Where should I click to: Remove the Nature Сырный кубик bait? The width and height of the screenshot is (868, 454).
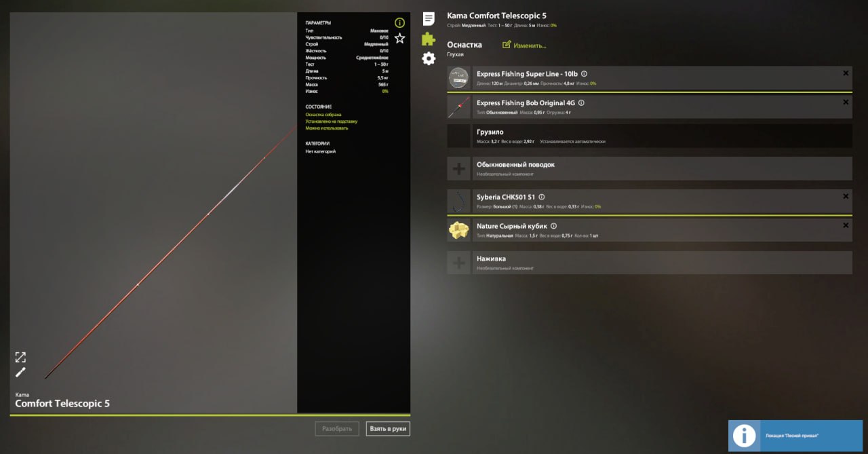pyautogui.click(x=846, y=225)
